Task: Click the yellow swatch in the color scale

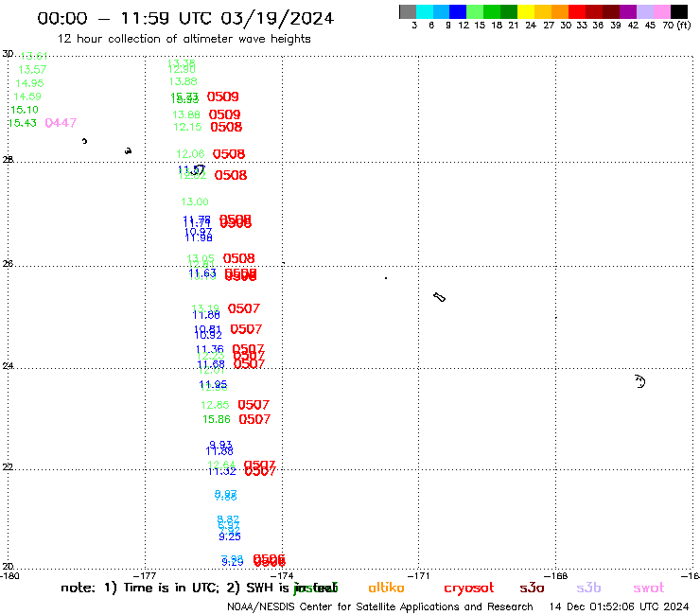Action: tap(526, 11)
